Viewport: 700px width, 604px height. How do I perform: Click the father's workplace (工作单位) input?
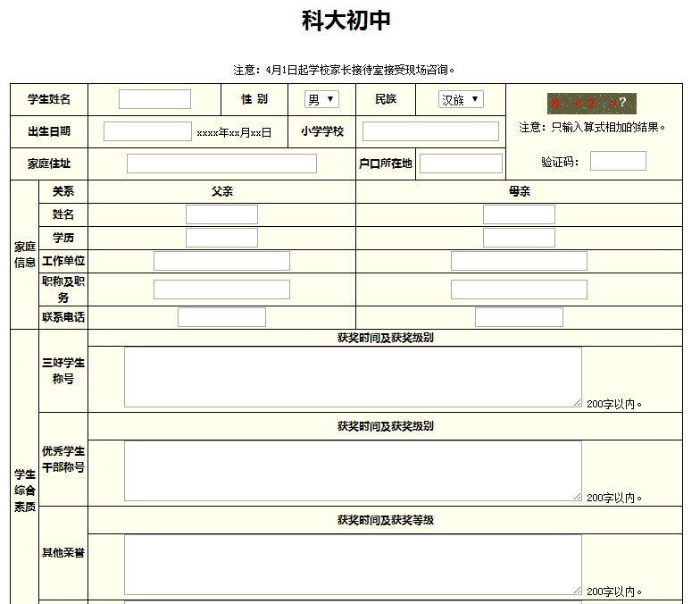pos(221,261)
